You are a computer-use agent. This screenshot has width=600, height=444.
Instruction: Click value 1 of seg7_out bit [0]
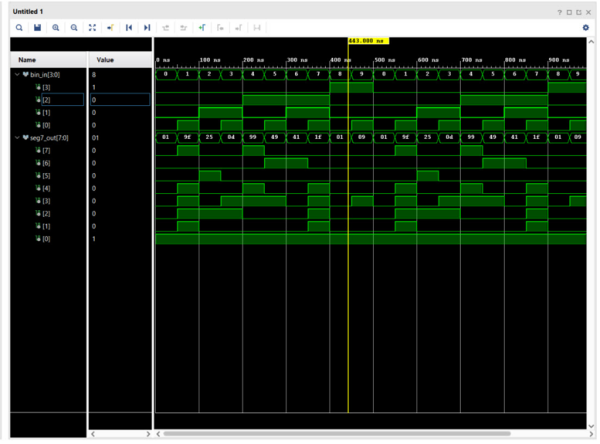click(x=94, y=239)
